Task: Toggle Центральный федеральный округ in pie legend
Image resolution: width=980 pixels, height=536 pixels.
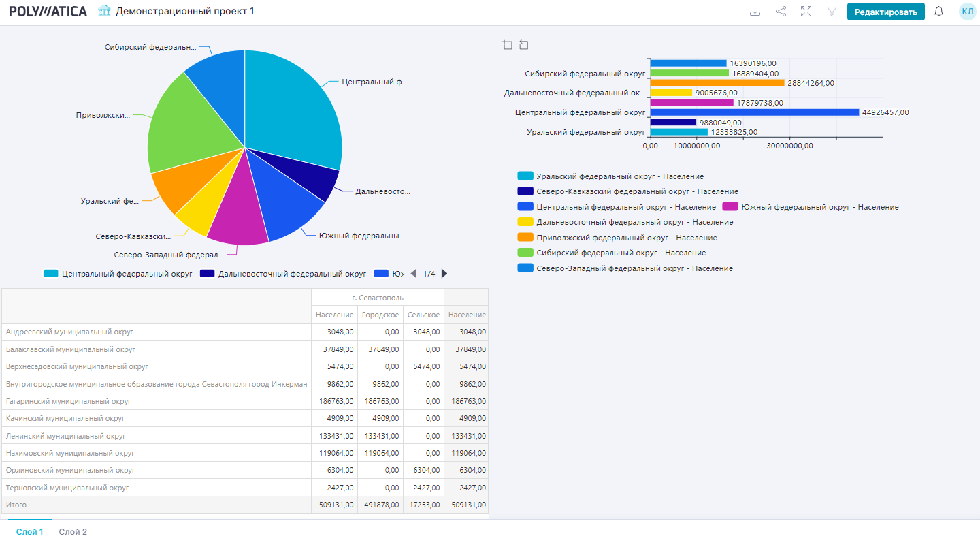Action: point(119,274)
